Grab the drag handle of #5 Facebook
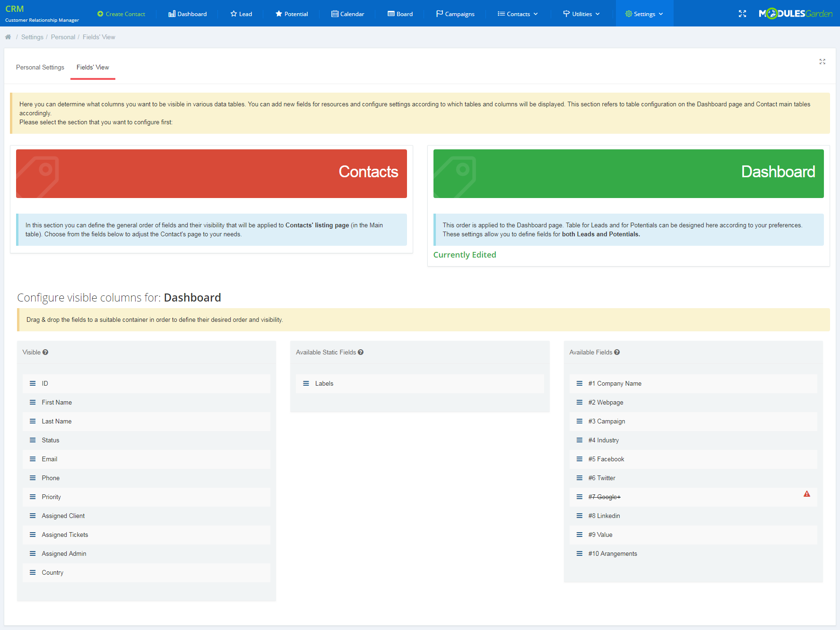 tap(580, 459)
